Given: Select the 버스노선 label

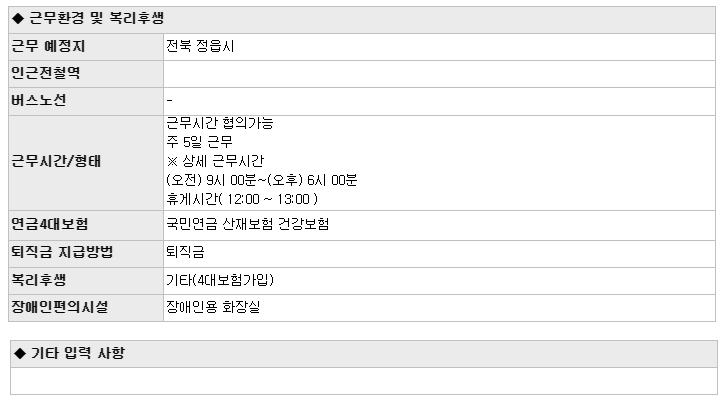Looking at the screenshot, I should coord(39,100).
